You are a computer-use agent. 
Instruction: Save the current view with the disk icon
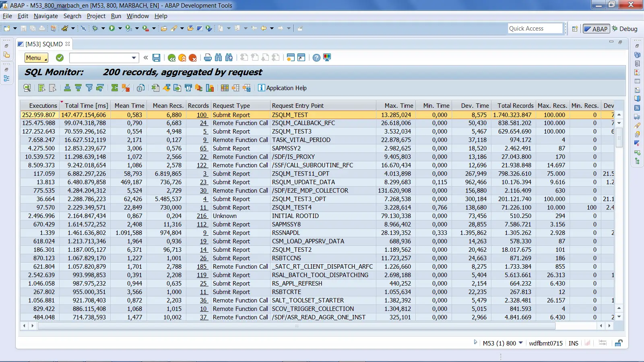point(157,58)
